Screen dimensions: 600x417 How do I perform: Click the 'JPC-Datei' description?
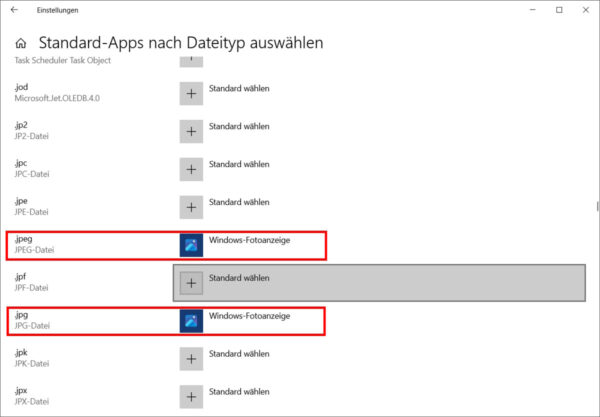(32, 174)
